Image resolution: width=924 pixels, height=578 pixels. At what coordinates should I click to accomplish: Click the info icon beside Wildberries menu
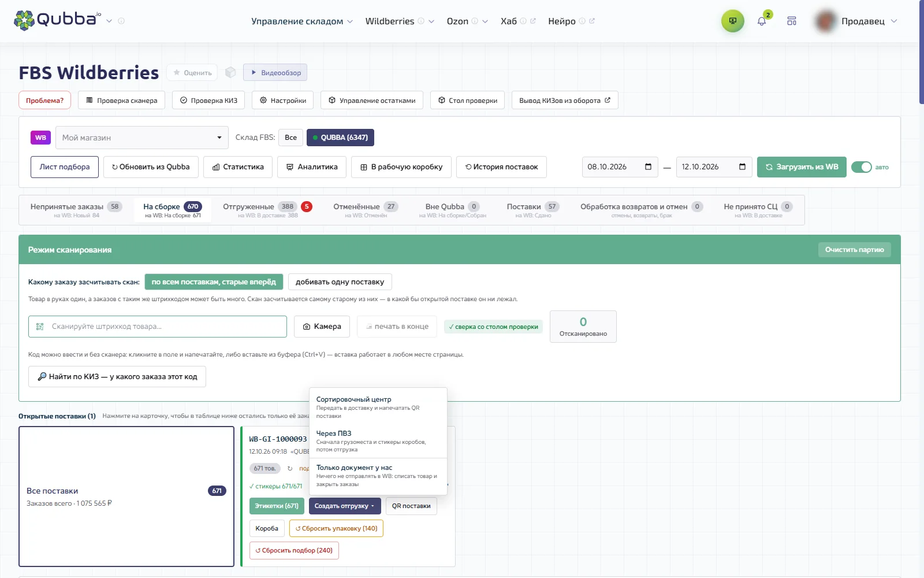[x=421, y=21]
